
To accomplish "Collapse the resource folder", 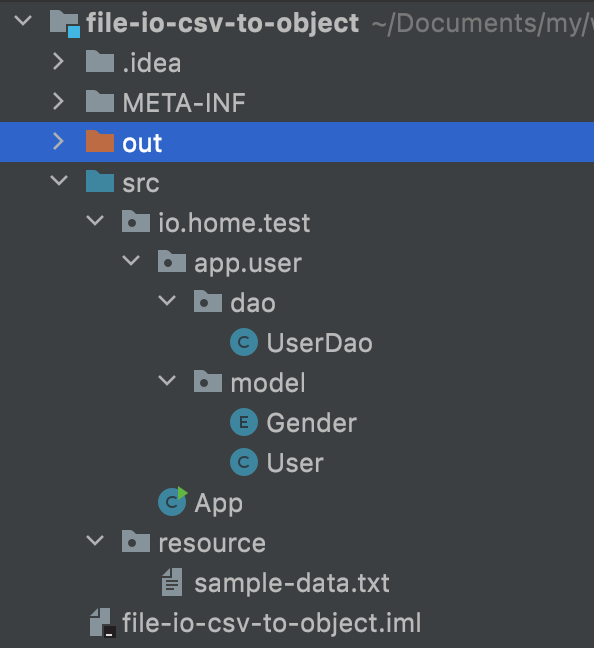I will click(95, 540).
